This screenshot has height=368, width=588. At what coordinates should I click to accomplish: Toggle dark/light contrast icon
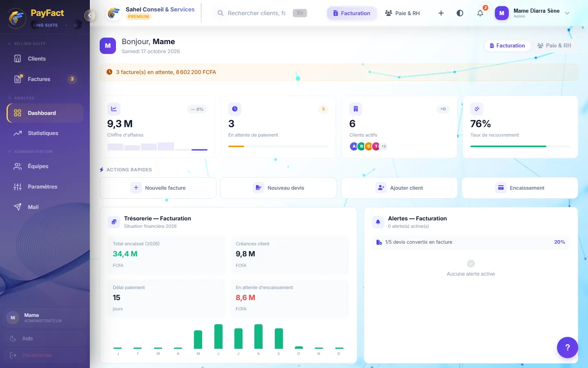[460, 13]
